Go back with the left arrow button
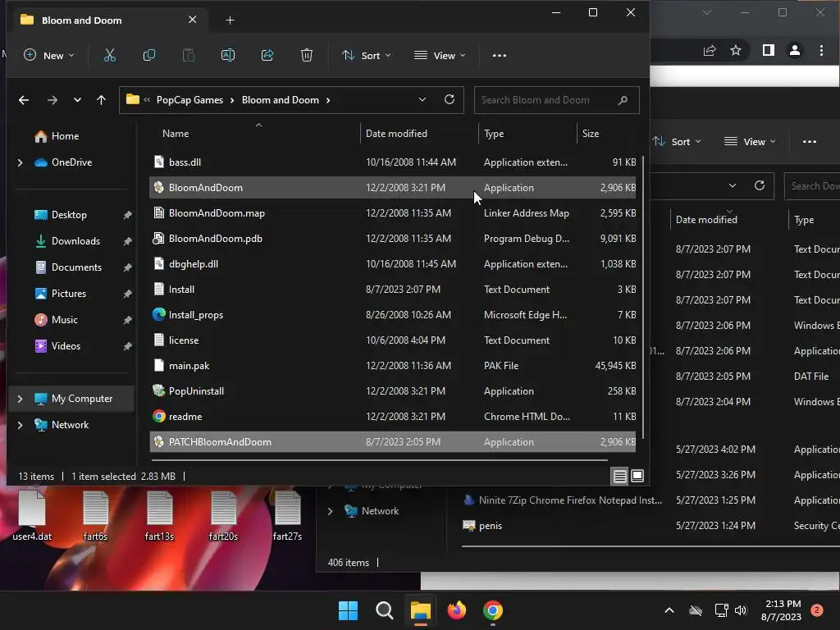 pos(24,100)
